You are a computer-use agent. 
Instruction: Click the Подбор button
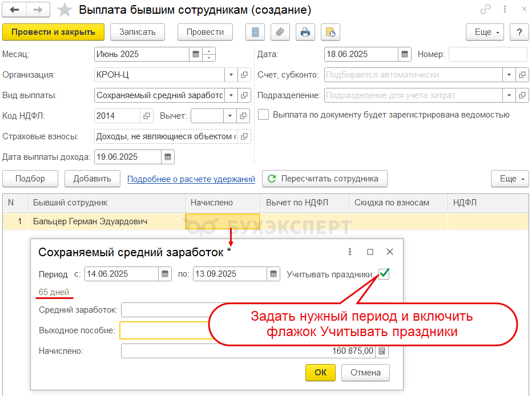pyautogui.click(x=30, y=179)
